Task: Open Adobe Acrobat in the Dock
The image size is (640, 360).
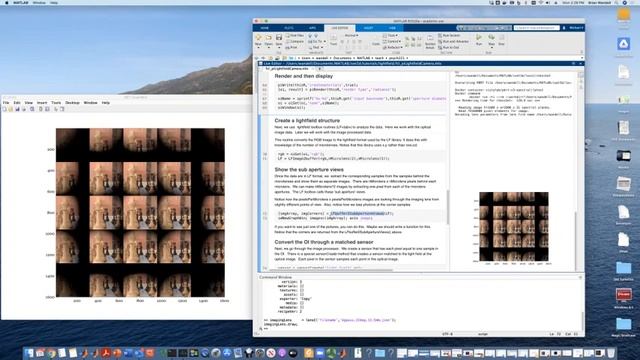Action: coord(106,353)
